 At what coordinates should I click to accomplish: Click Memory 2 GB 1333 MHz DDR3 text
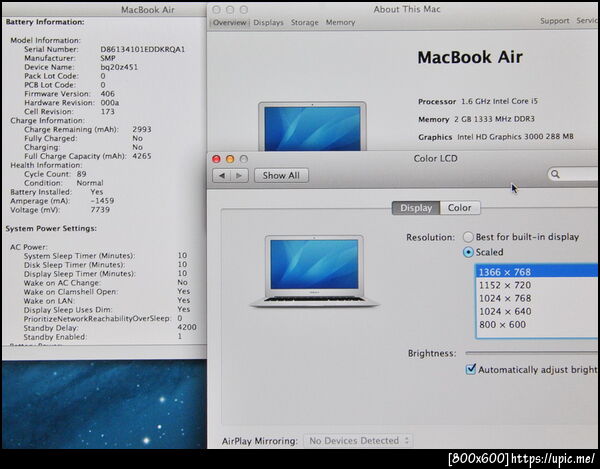476,119
